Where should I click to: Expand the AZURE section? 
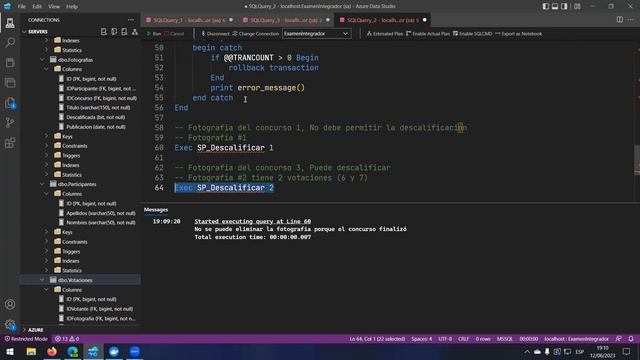[24, 329]
